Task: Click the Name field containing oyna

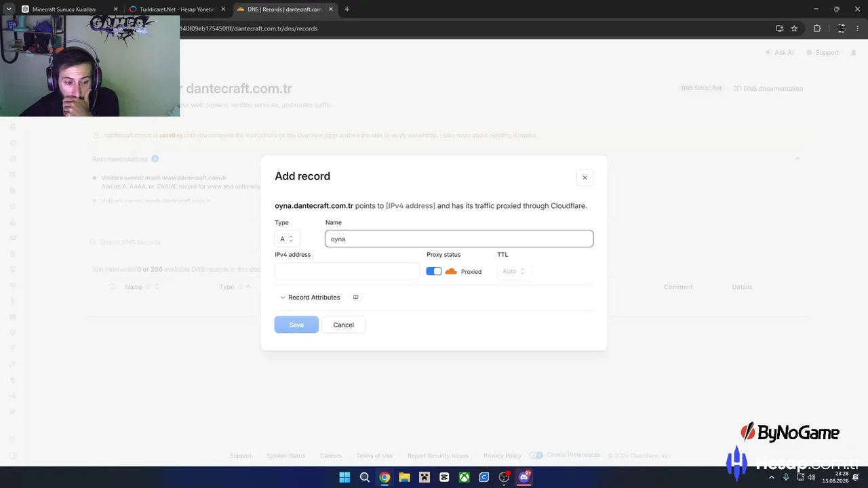Action: (459, 239)
